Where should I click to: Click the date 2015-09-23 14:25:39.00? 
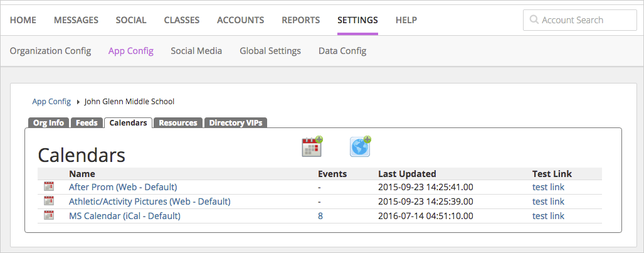coord(426,202)
